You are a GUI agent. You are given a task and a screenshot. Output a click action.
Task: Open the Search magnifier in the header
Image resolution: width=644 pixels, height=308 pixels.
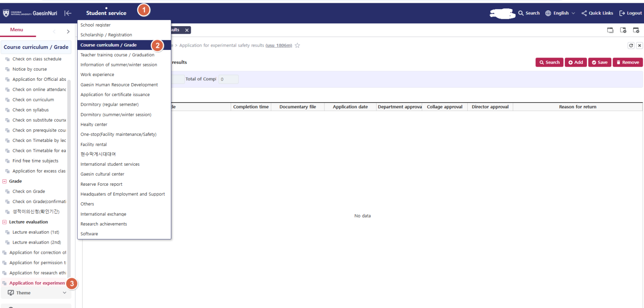529,13
